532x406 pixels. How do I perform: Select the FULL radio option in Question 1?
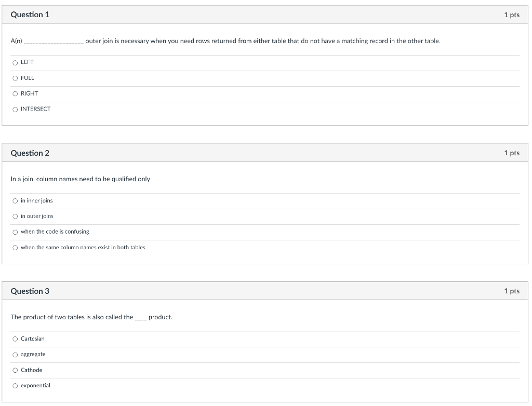(x=15, y=78)
